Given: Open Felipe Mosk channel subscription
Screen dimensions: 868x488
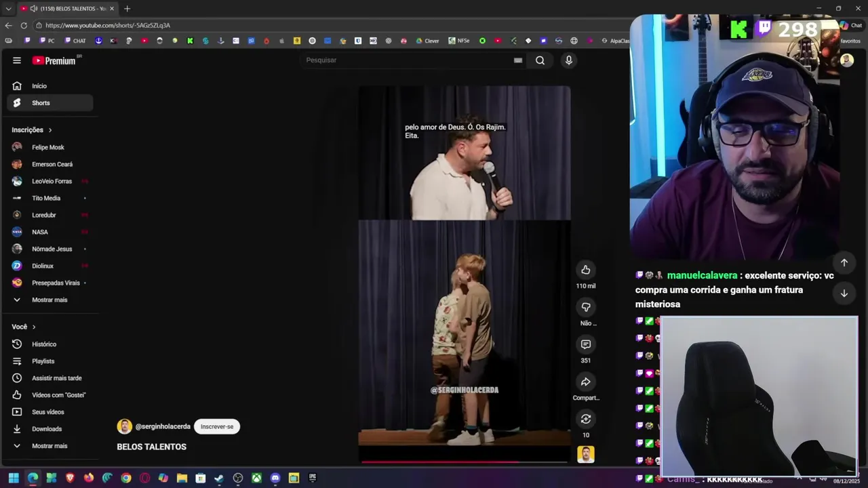Looking at the screenshot, I should click(50, 147).
